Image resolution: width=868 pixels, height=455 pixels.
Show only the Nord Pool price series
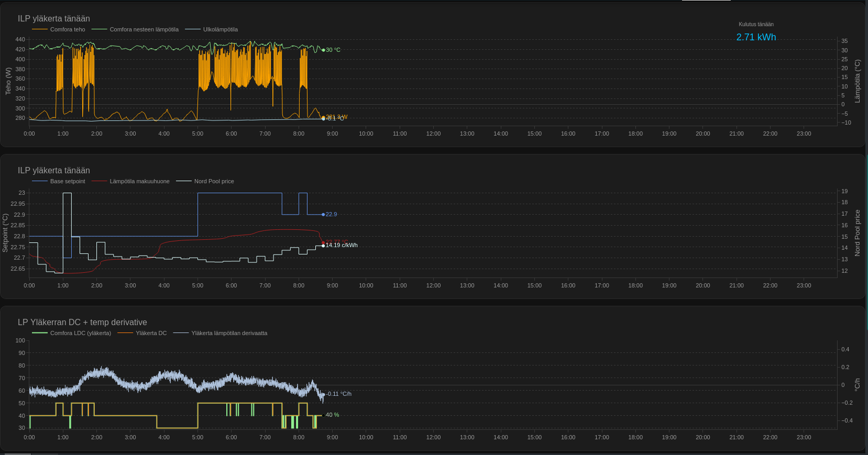pos(214,181)
